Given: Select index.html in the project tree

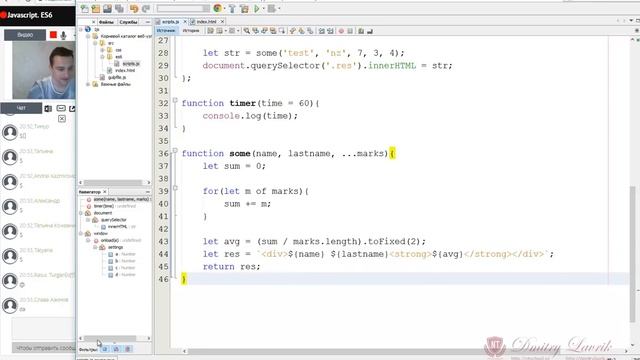Looking at the screenshot, I should pos(125,71).
